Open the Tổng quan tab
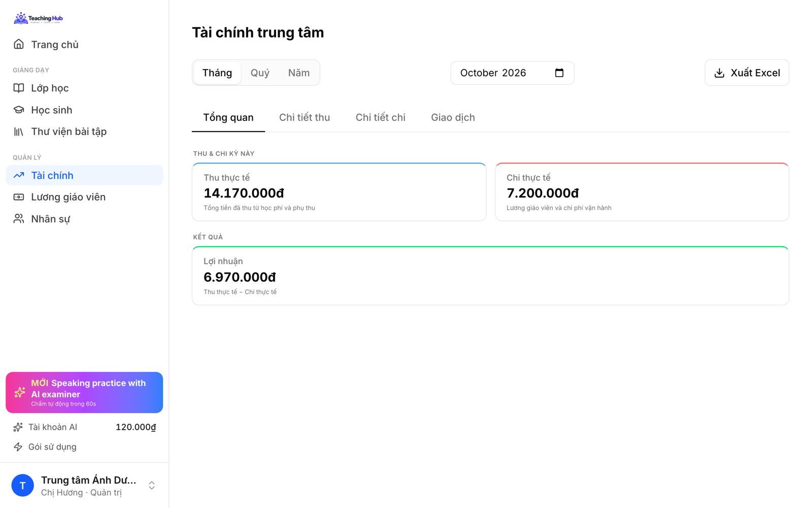 tap(228, 117)
